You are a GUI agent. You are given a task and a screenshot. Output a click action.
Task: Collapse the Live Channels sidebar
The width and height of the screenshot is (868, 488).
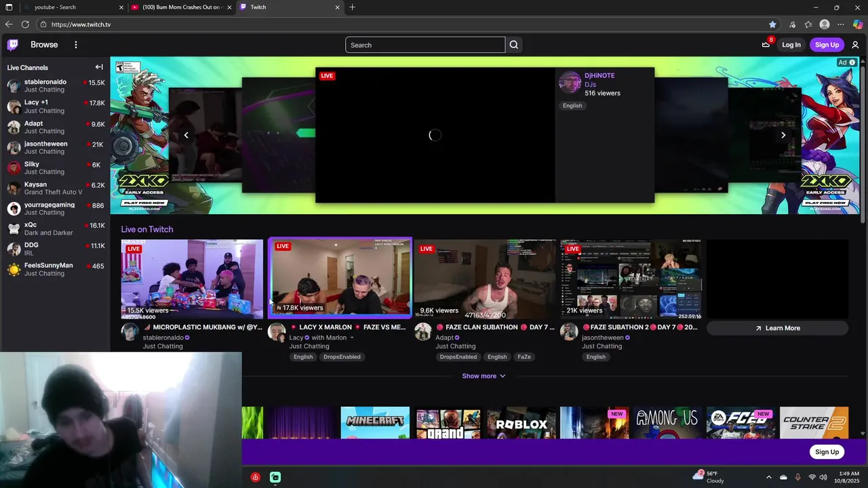pos(99,67)
